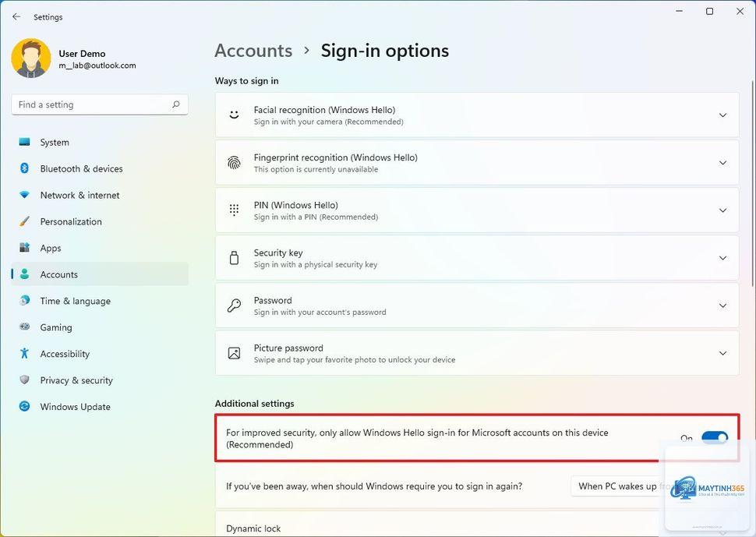The height and width of the screenshot is (537, 756).
Task: Expand Facial recognition (Windows Hello) chevron
Action: (x=722, y=115)
